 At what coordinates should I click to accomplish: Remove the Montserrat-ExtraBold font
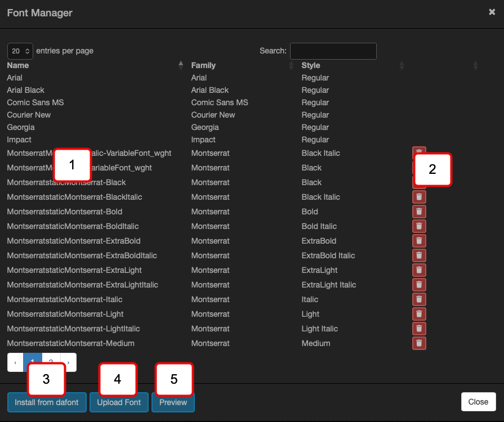click(419, 241)
